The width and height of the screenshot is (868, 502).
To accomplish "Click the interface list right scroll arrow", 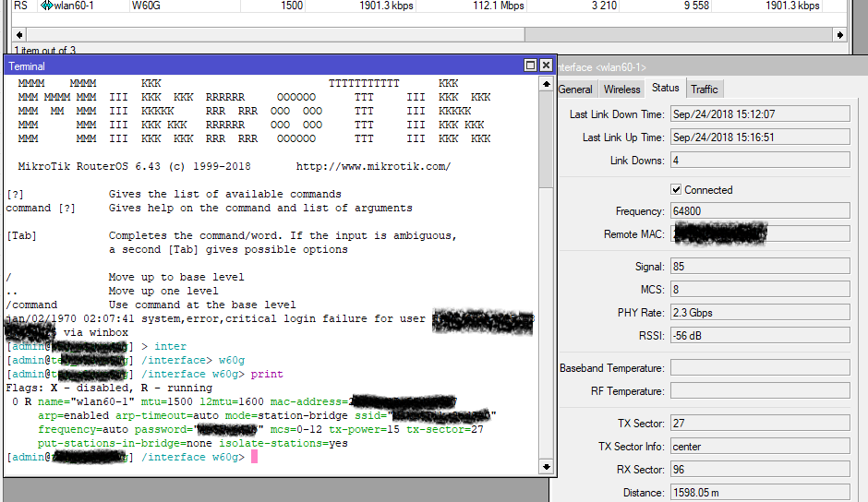I will (839, 35).
